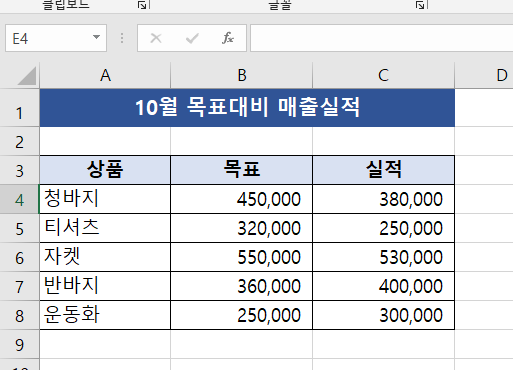Select row 3 header

[20, 170]
